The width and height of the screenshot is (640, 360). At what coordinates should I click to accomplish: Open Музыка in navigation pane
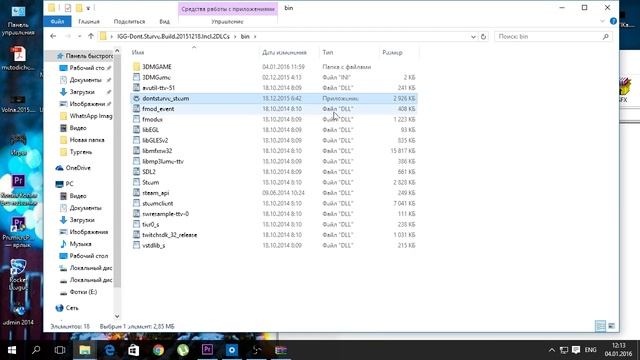point(76,244)
